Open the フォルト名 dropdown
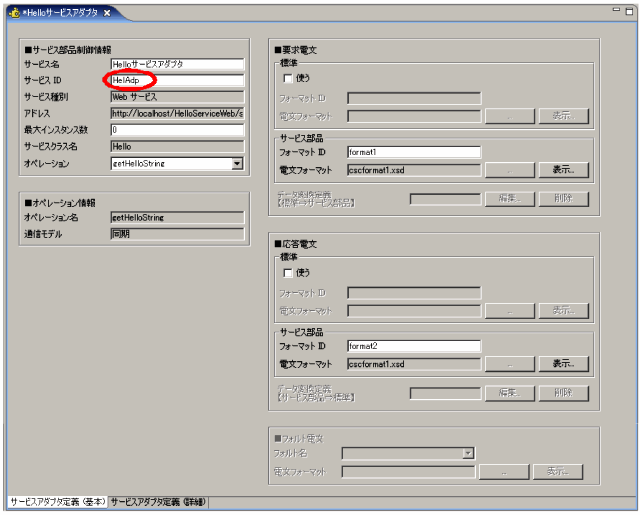This screenshot has width=640, height=515. 469,453
